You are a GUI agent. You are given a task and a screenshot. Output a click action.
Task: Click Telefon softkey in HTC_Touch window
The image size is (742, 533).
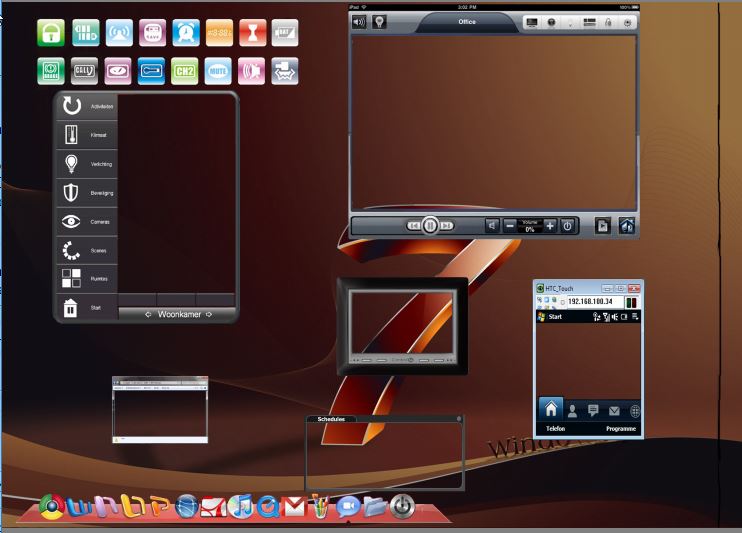point(556,428)
